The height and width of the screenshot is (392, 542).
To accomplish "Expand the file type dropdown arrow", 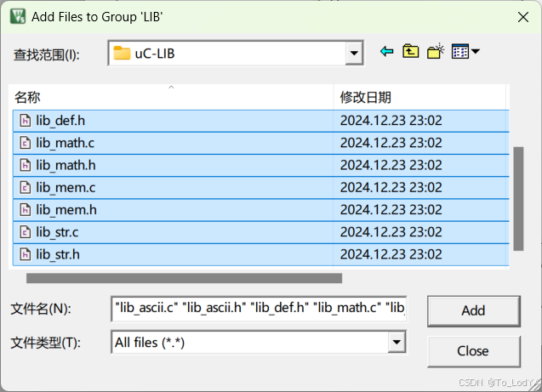I will tap(397, 343).
